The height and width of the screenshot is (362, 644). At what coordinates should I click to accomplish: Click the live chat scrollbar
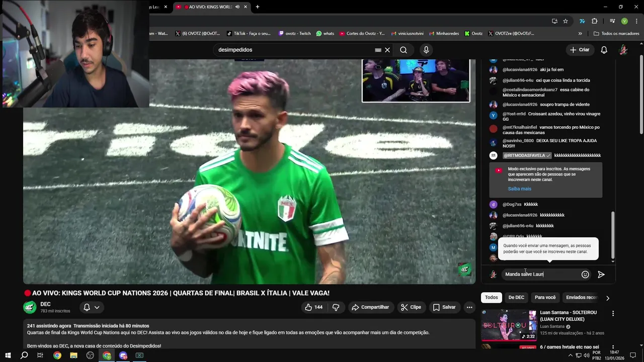coord(613,235)
